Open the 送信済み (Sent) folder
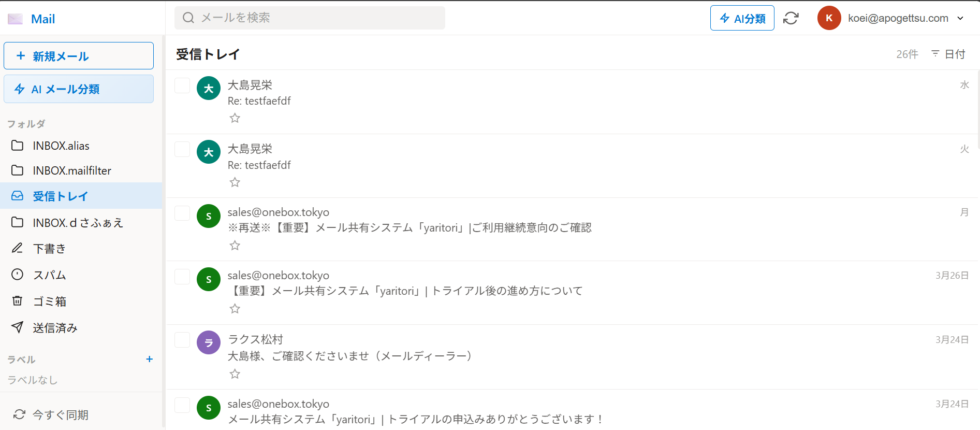The image size is (980, 430). [x=55, y=327]
